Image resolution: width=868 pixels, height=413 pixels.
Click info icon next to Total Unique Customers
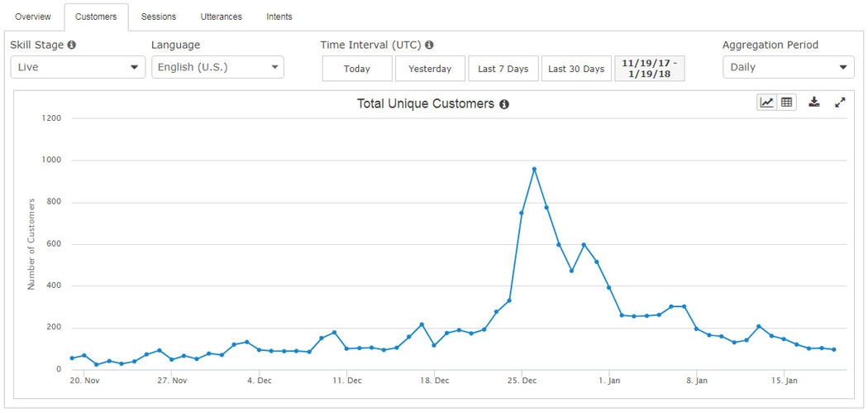tap(503, 104)
